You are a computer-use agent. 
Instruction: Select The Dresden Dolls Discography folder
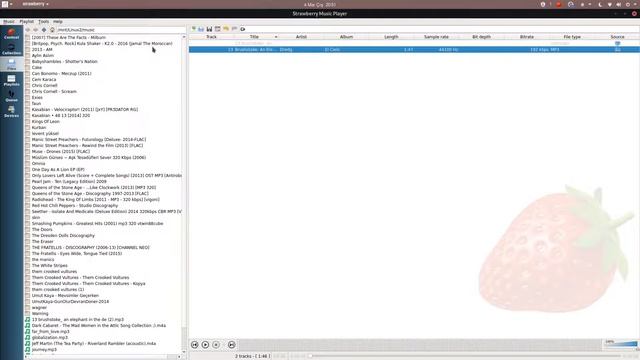[x=63, y=236]
